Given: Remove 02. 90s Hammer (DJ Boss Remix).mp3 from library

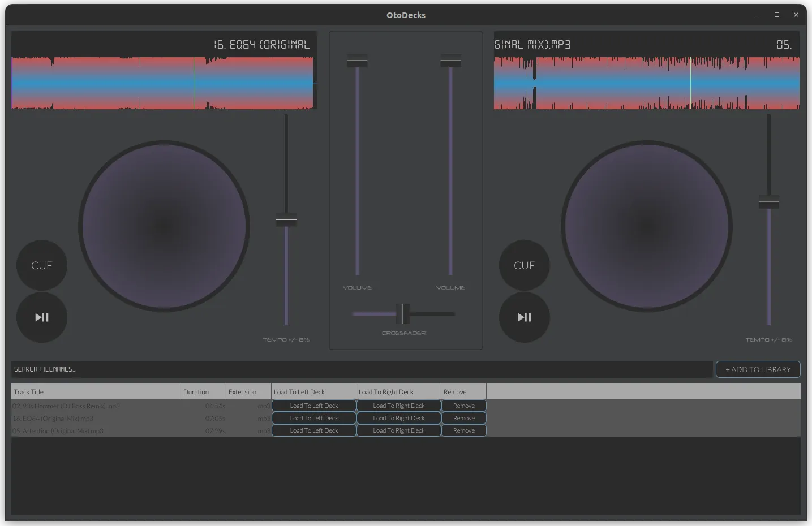Looking at the screenshot, I should pyautogui.click(x=463, y=405).
